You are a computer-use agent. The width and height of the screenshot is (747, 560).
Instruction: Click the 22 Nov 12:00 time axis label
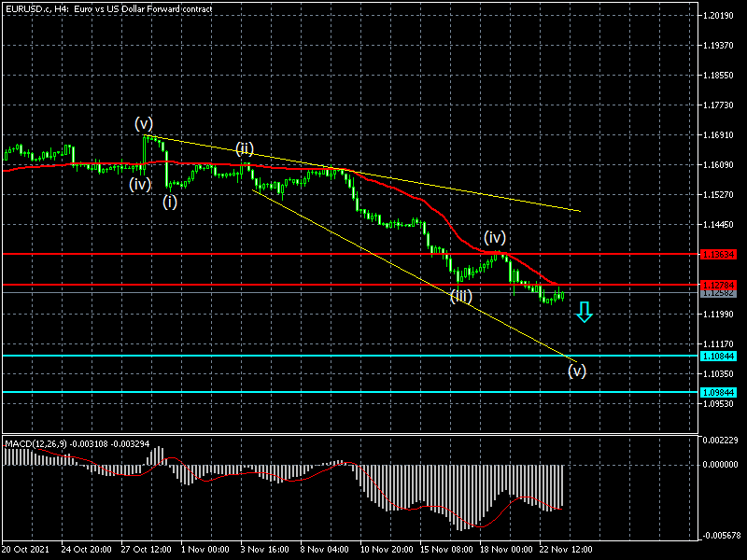point(563,550)
